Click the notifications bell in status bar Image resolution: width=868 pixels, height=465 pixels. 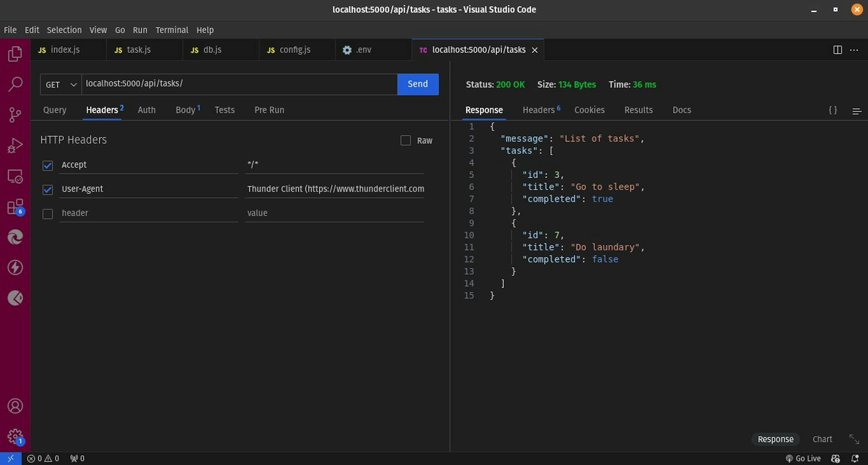pos(855,458)
